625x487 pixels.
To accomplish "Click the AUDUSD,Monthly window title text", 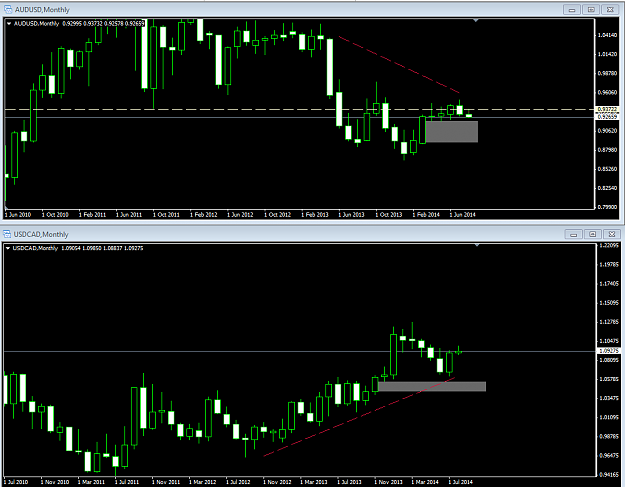I will pos(42,10).
